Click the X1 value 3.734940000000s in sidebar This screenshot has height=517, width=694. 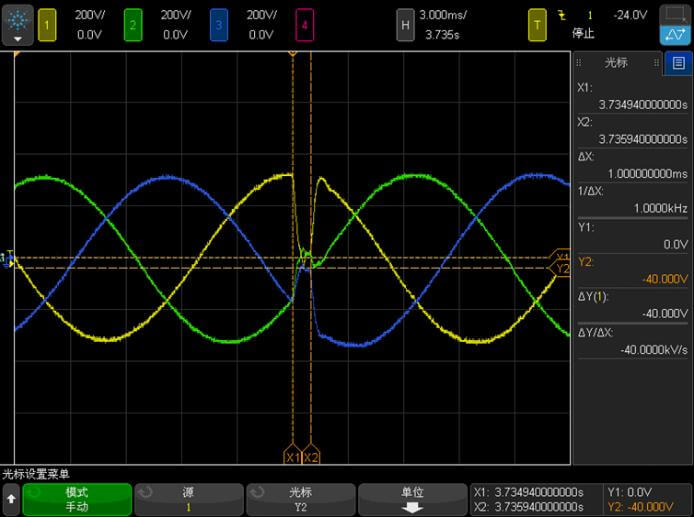click(x=643, y=105)
